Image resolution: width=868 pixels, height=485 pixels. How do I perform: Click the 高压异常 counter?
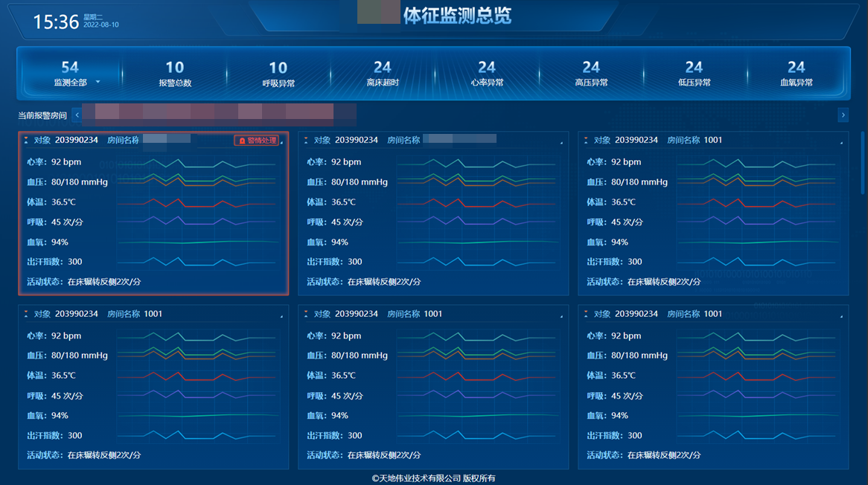590,73
